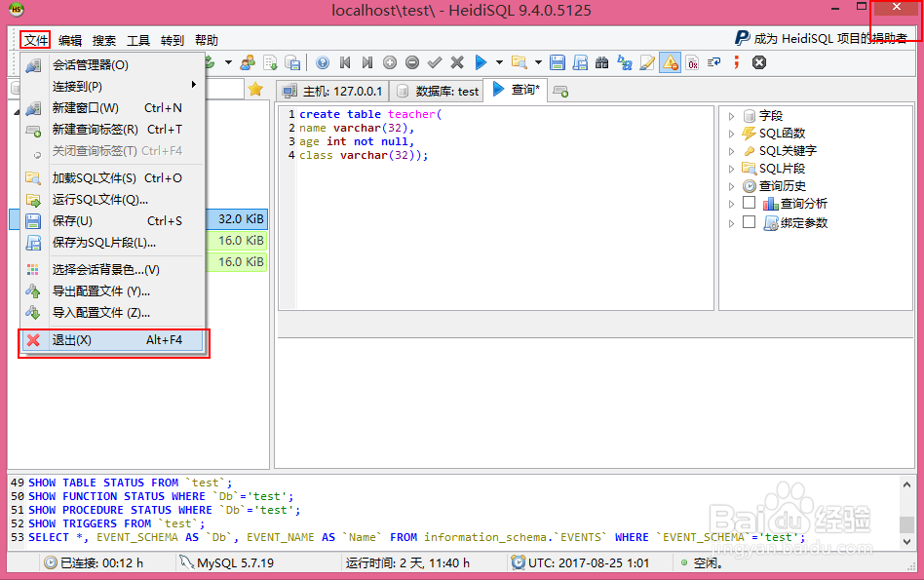Choose 退出(X) from the file menu
Screen dimensions: 924x580
pyautogui.click(x=113, y=340)
